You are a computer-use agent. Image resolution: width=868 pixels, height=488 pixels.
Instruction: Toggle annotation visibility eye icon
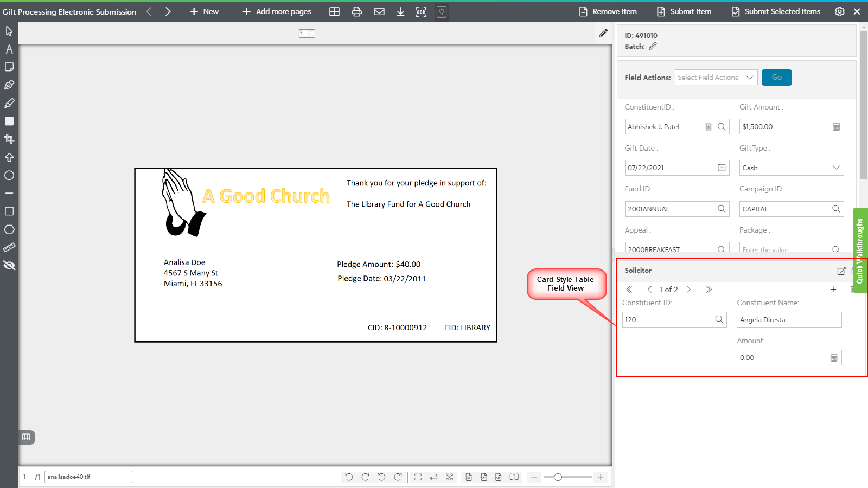point(9,266)
